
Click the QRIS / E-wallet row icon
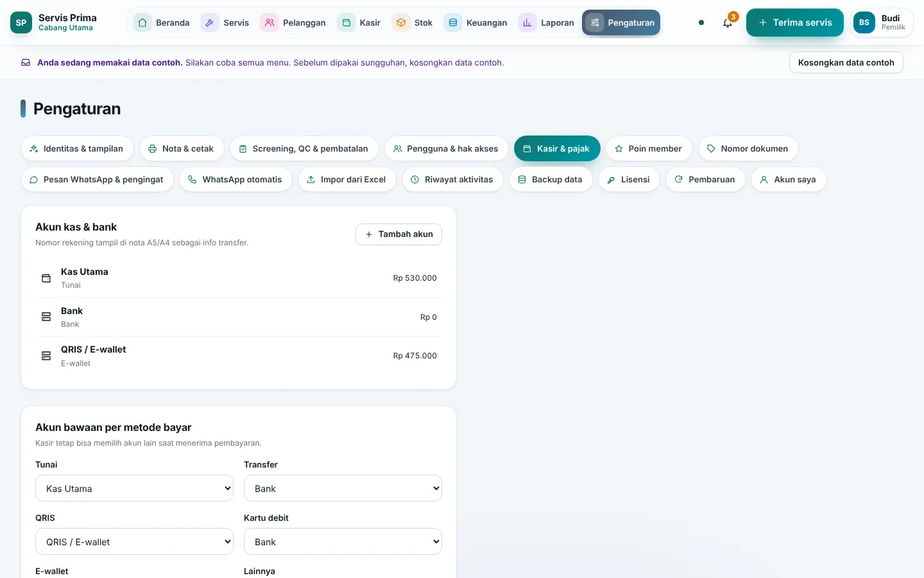(46, 356)
